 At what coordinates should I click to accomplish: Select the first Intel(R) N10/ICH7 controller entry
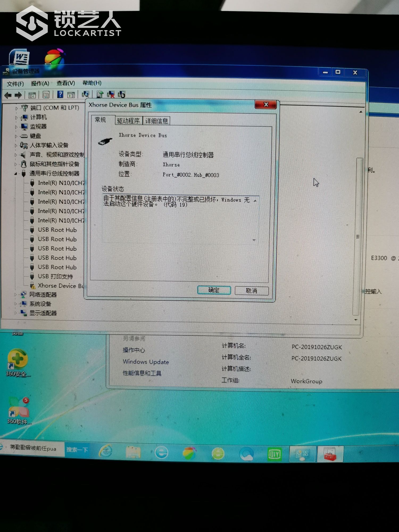tap(57, 183)
